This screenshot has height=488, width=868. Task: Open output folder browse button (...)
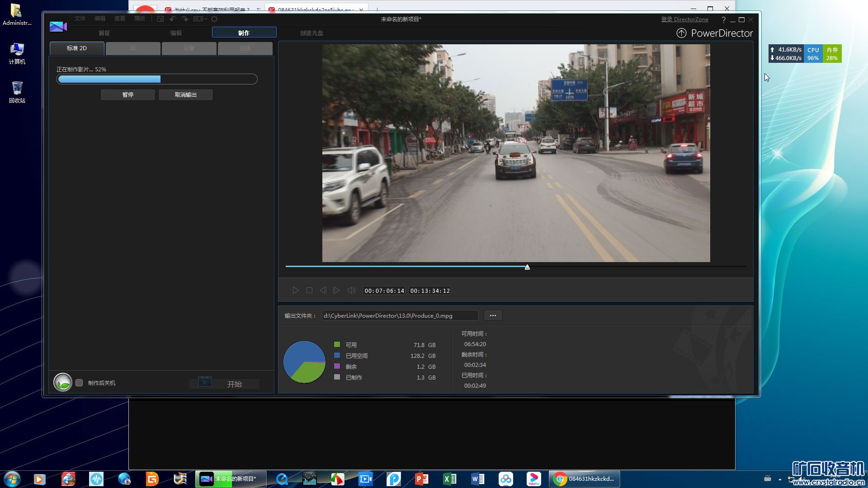pos(493,315)
